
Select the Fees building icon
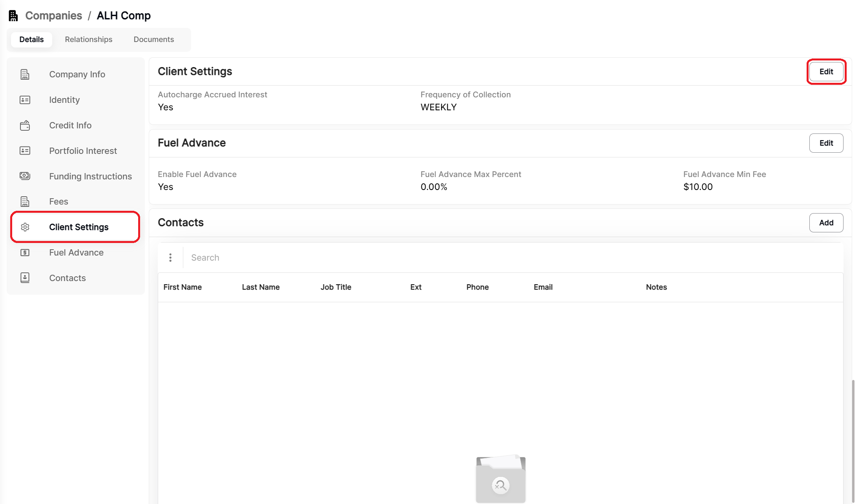(25, 201)
